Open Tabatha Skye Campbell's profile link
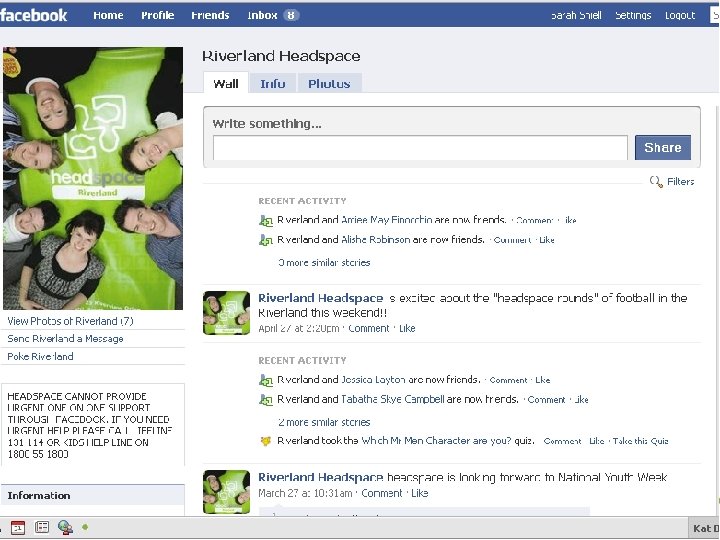 click(x=393, y=399)
